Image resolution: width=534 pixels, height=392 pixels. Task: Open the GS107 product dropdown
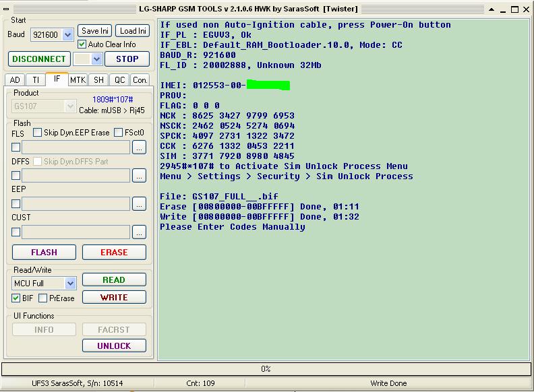click(x=70, y=106)
